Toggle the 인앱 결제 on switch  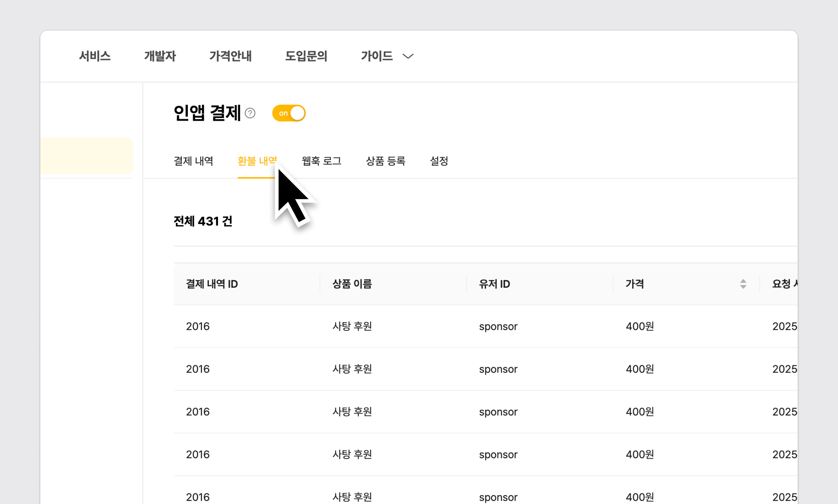(x=289, y=113)
